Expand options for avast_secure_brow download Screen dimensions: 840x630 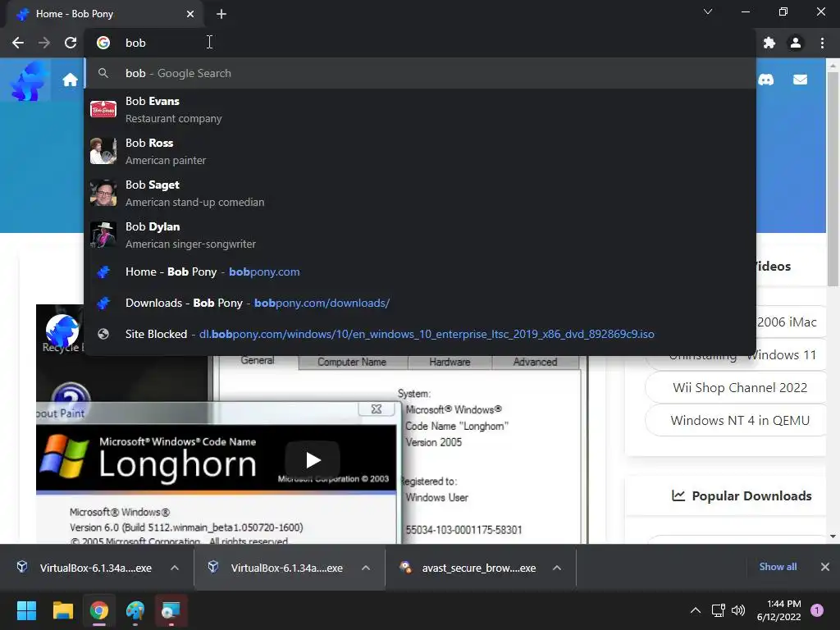(x=557, y=568)
